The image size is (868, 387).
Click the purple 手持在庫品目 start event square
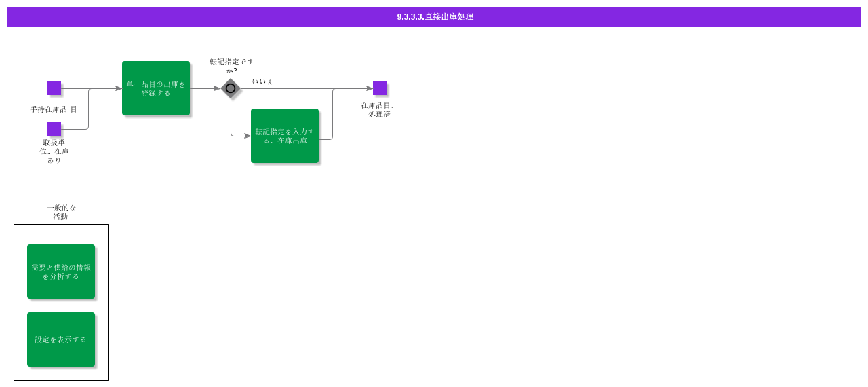click(54, 88)
